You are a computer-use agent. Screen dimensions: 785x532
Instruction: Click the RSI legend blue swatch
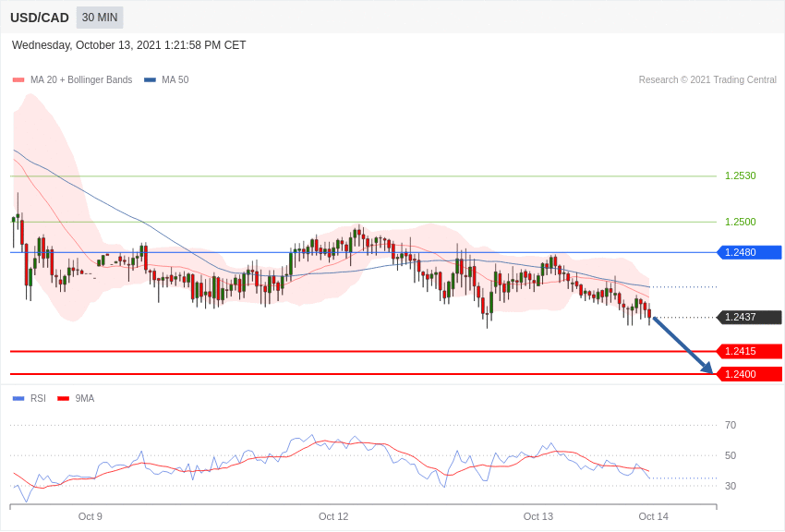pyautogui.click(x=18, y=398)
